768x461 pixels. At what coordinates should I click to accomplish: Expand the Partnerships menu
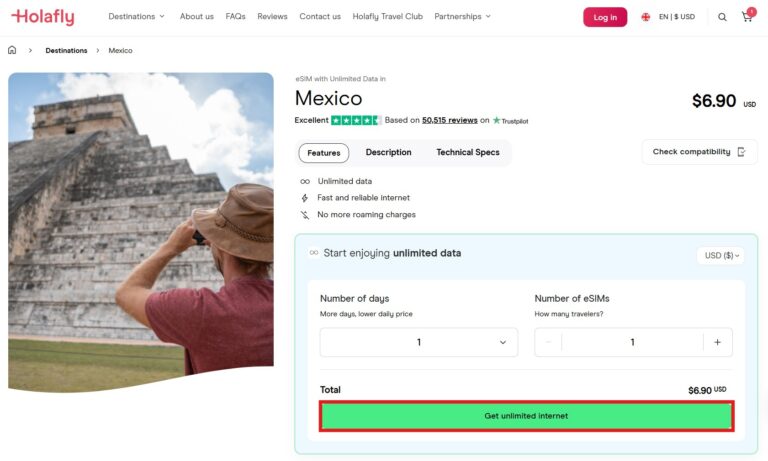(x=462, y=17)
